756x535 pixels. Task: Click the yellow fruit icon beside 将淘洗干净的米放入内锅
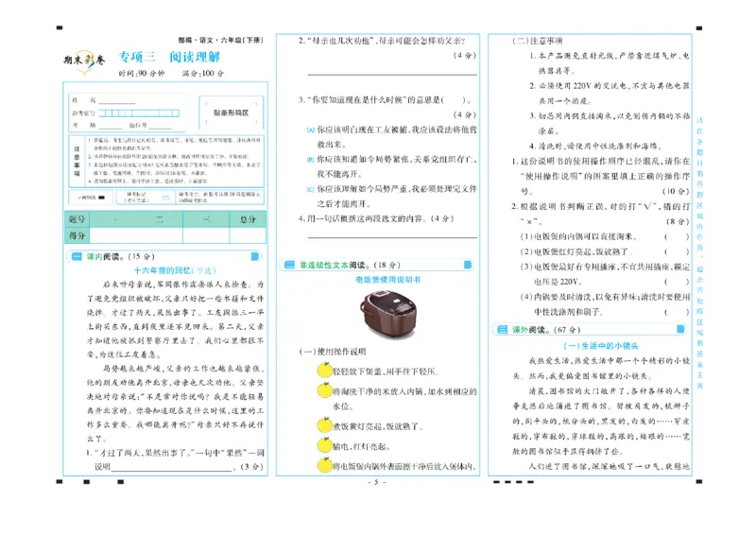(324, 389)
